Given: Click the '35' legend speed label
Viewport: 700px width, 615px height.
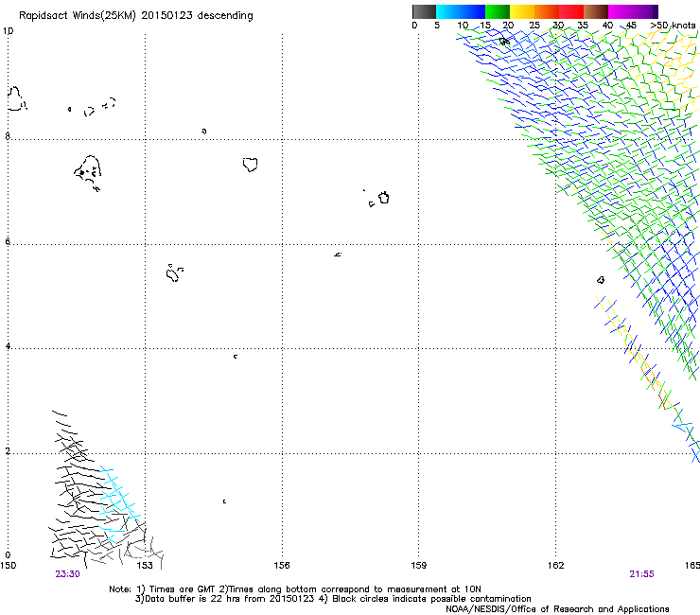Looking at the screenshot, I should point(583,26).
